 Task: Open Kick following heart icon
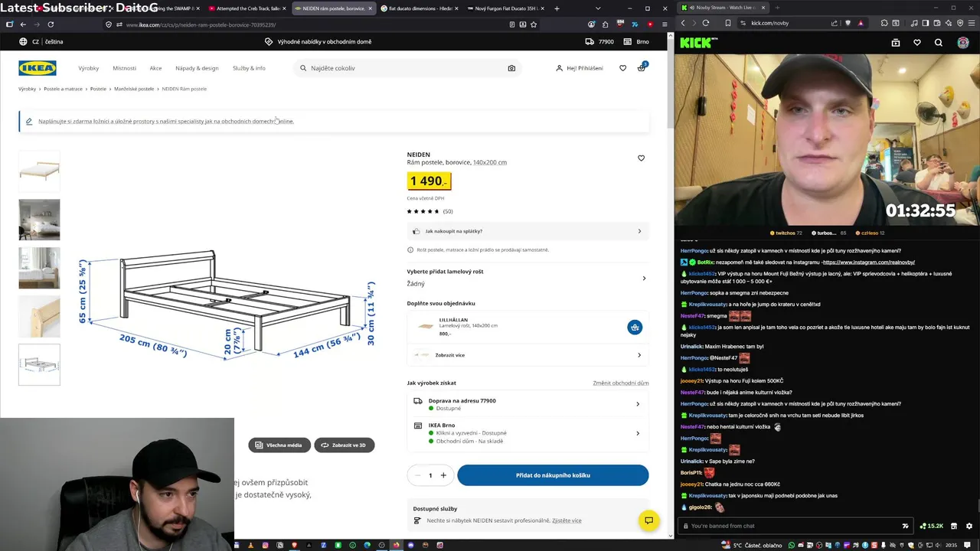[917, 43]
